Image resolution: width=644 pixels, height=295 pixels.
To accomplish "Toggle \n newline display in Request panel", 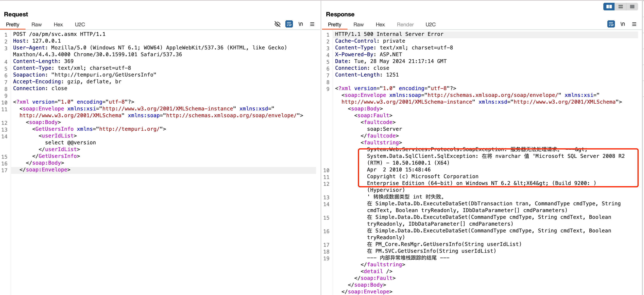I will 301,24.
